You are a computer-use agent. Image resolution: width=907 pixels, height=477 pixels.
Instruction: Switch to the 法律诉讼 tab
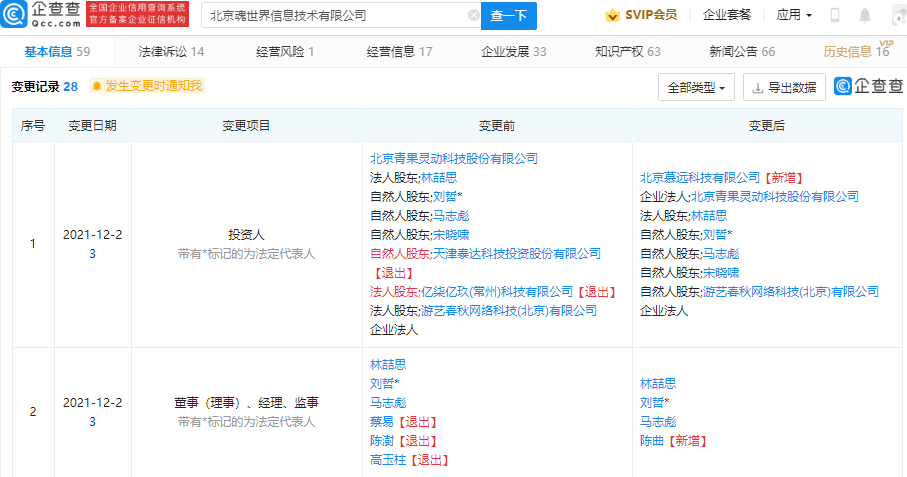pos(171,52)
